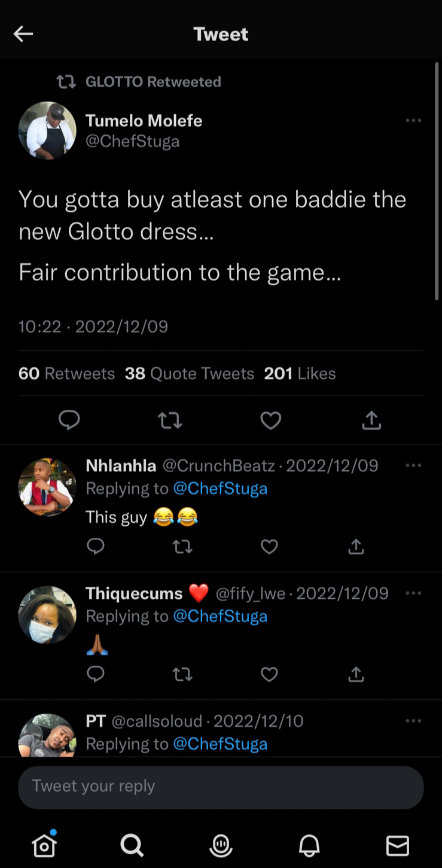Retweet the main Glotto dress tweet

pos(170,421)
